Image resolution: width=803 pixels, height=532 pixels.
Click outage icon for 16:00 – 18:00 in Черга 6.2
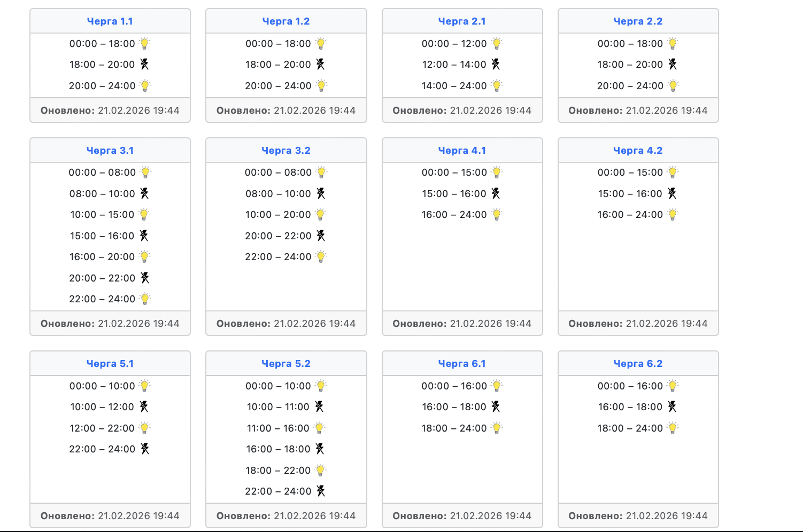click(x=672, y=406)
